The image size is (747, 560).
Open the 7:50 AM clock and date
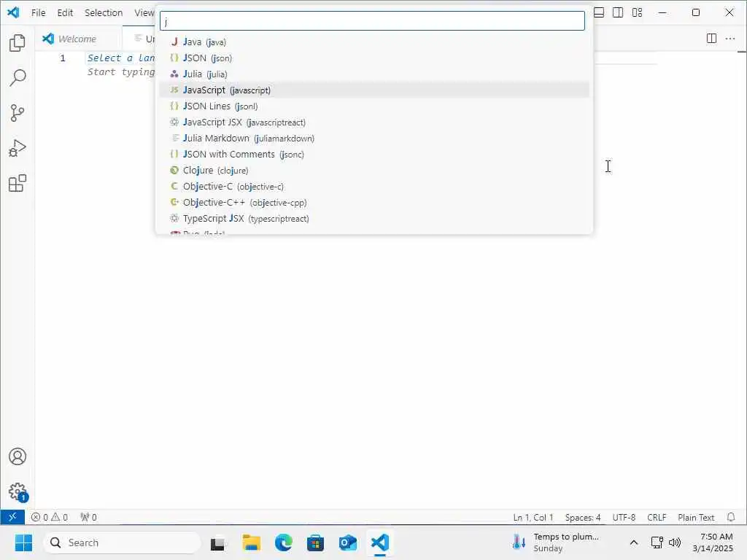pyautogui.click(x=713, y=542)
